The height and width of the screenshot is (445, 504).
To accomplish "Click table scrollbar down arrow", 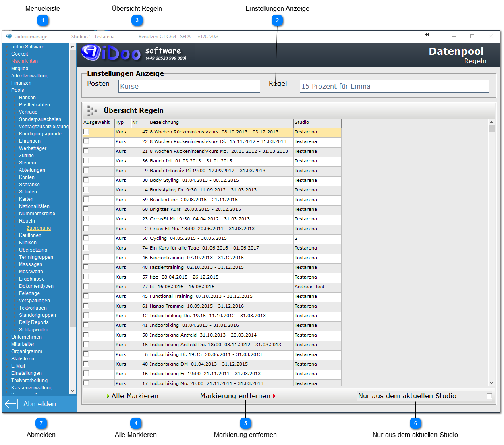I will [492, 383].
